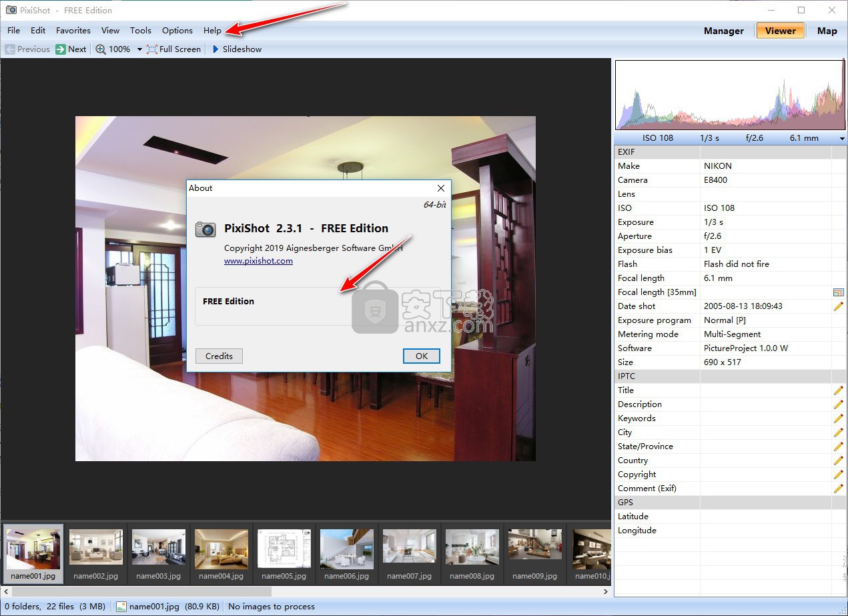
Task: Click the Latitude row
Action: pos(730,517)
